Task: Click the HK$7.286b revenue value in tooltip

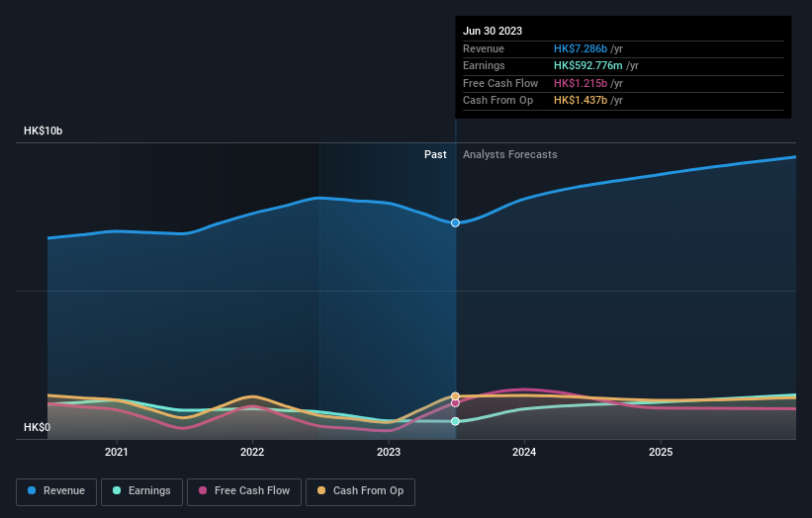Action: tap(580, 48)
